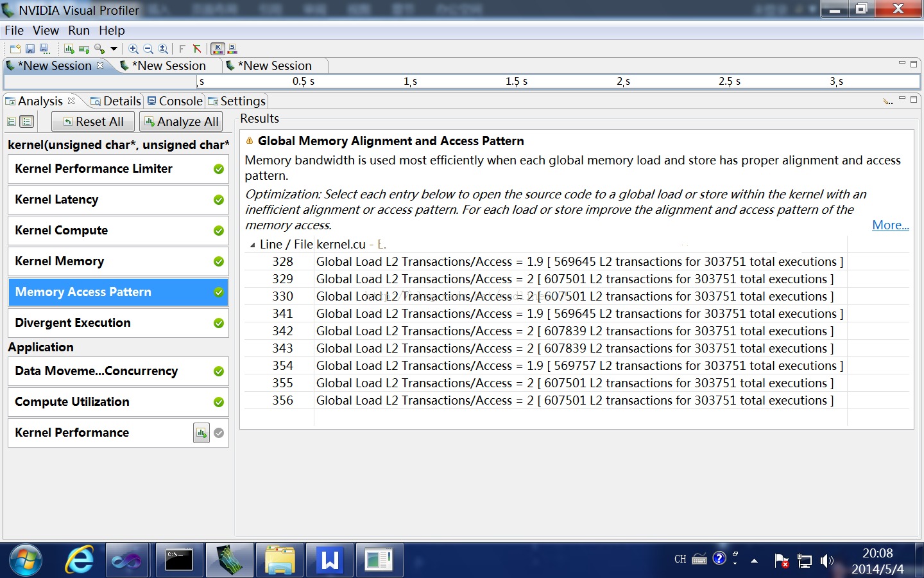Select the Analysis tab
924x578 pixels.
(x=40, y=101)
